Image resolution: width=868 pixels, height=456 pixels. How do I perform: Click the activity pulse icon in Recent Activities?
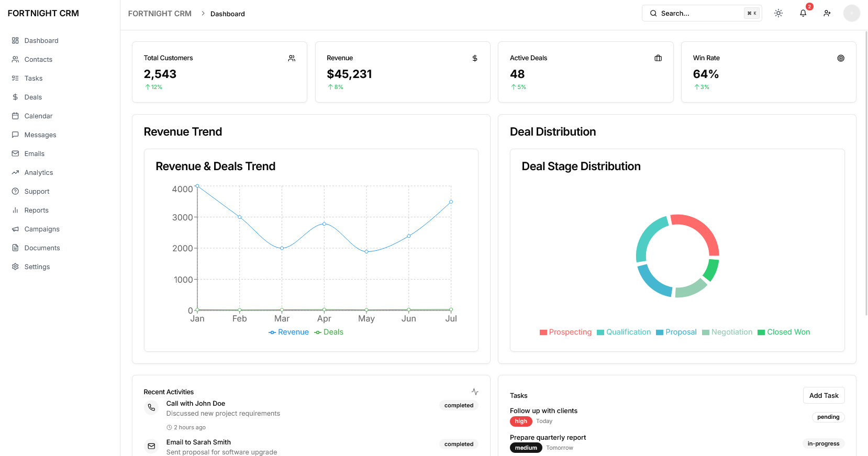click(475, 392)
